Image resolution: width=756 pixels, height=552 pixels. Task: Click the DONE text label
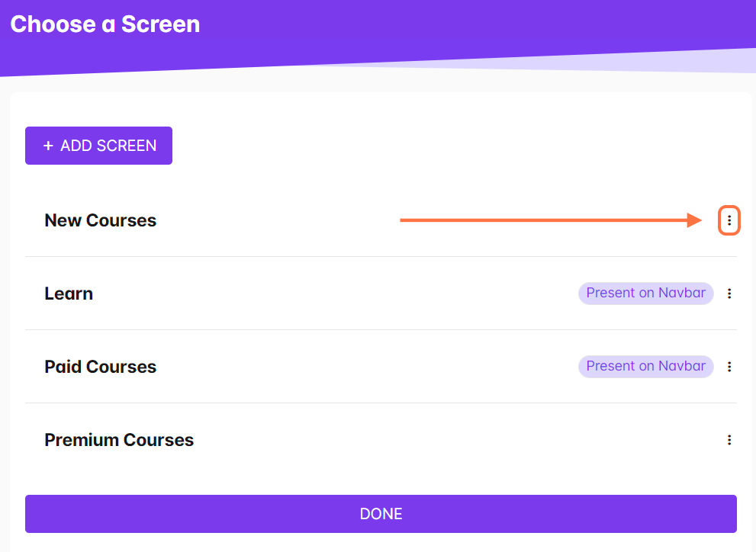(381, 514)
